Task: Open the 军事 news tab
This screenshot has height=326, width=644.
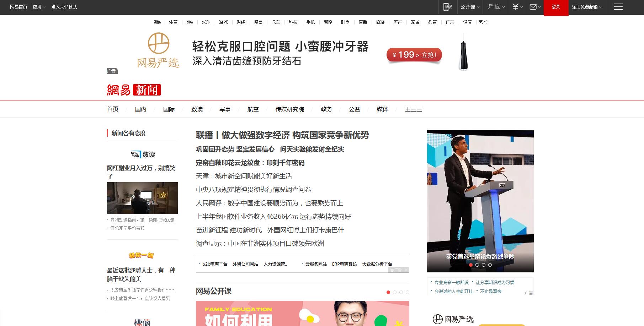Action: pos(225,109)
